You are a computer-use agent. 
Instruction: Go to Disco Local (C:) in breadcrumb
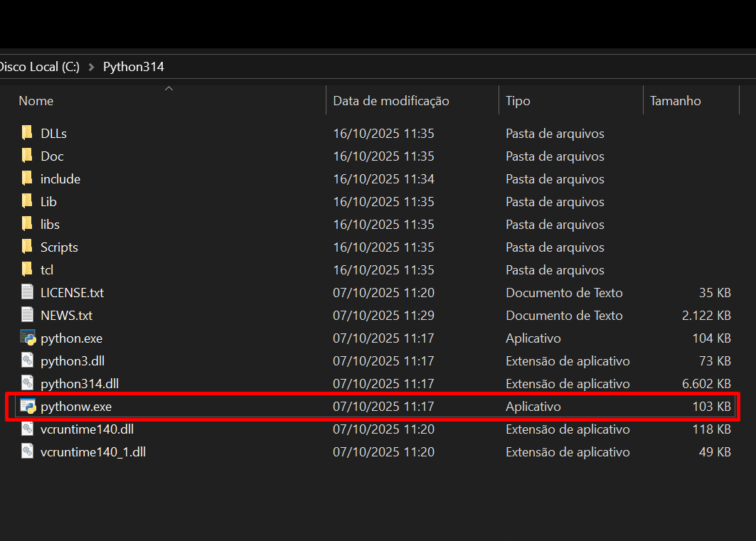[x=39, y=67]
